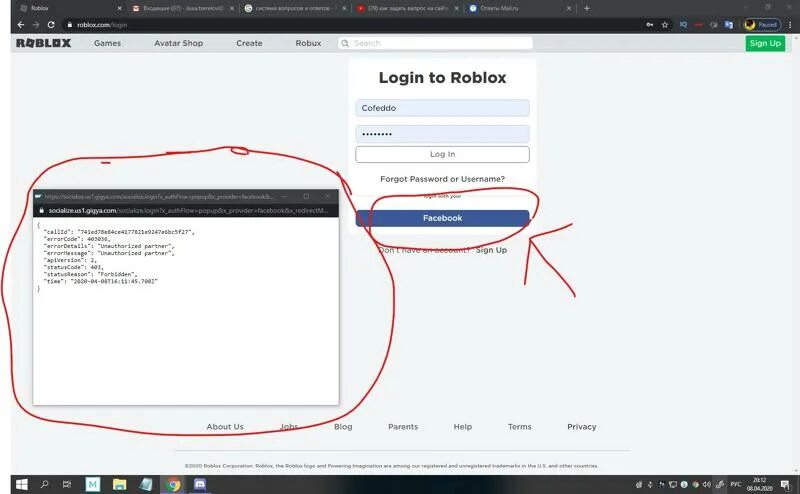Open the Avatar Shop page

(x=179, y=43)
